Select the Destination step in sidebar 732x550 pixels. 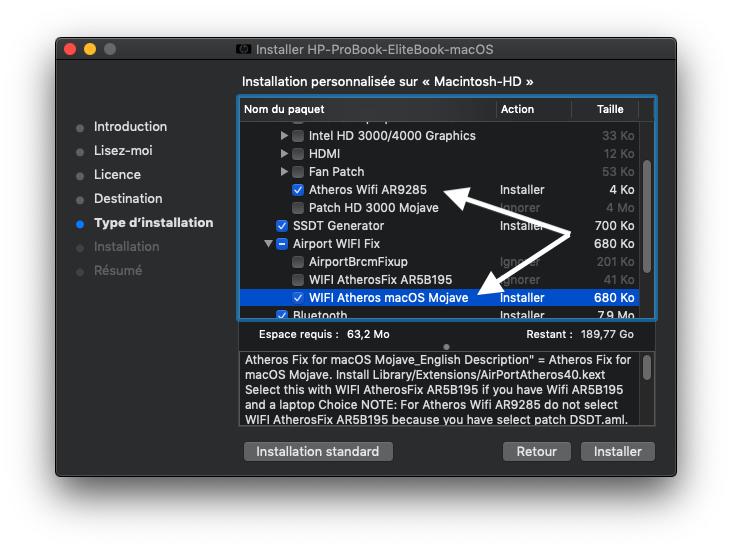click(128, 198)
